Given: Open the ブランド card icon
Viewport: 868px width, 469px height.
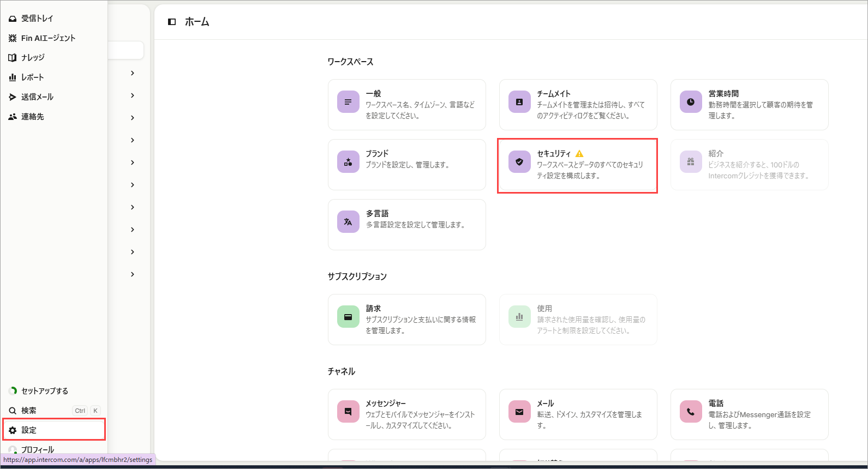Looking at the screenshot, I should click(x=348, y=162).
